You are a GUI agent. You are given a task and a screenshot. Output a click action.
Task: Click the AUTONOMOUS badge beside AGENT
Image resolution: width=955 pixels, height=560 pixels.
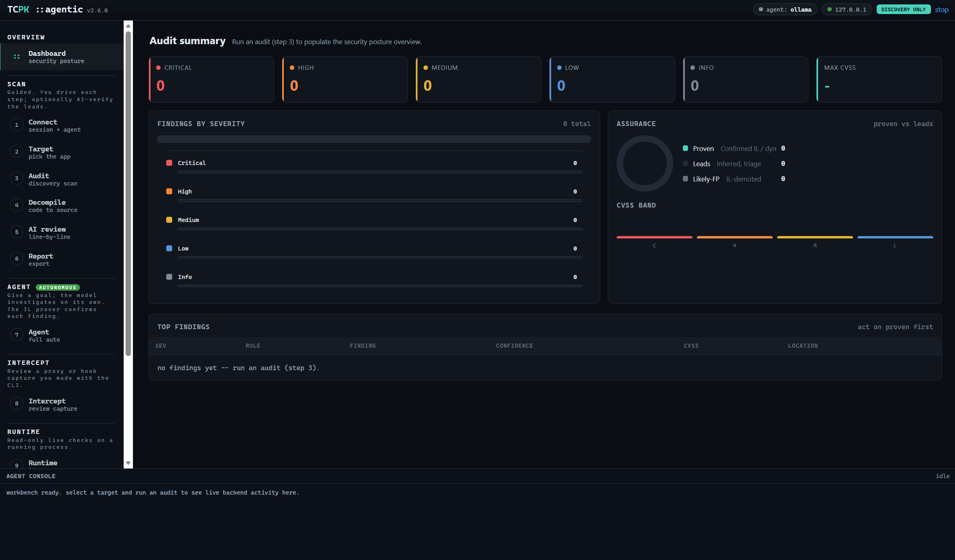pyautogui.click(x=58, y=287)
